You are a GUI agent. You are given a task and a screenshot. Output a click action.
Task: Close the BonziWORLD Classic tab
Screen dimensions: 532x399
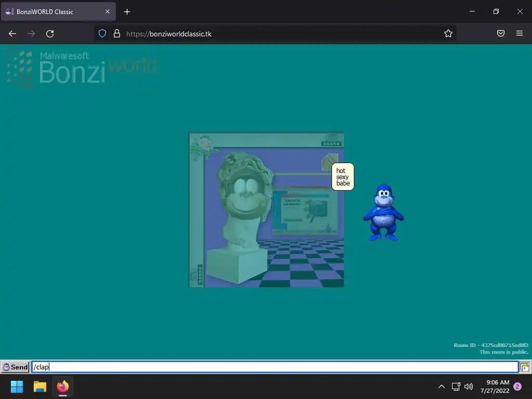(108, 11)
